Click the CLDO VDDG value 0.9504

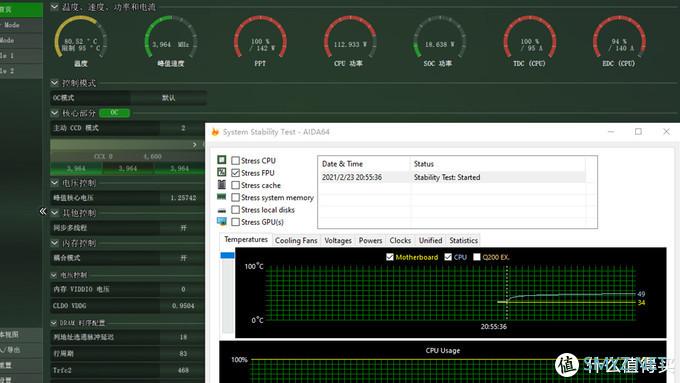[183, 306]
